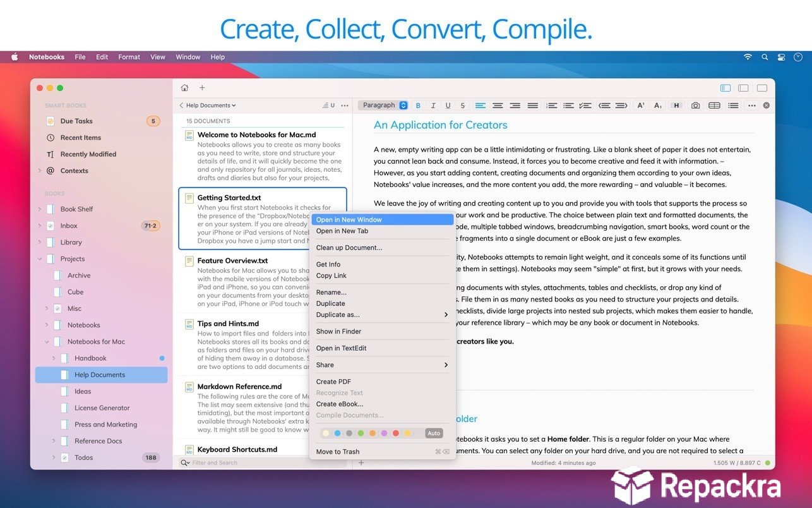Click the highlight H button

676,106
